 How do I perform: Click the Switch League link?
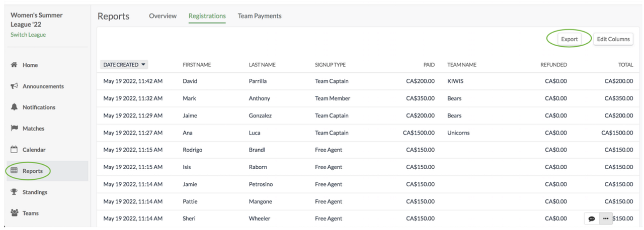tap(28, 35)
